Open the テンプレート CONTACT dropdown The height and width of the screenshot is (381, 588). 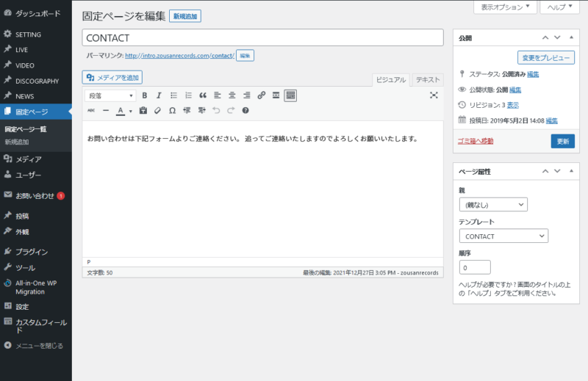point(503,236)
